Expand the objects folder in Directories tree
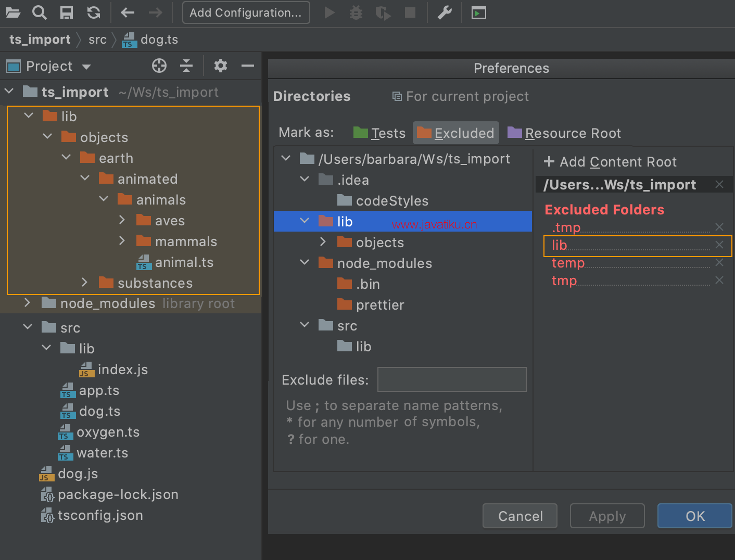The width and height of the screenshot is (735, 560). click(x=323, y=242)
